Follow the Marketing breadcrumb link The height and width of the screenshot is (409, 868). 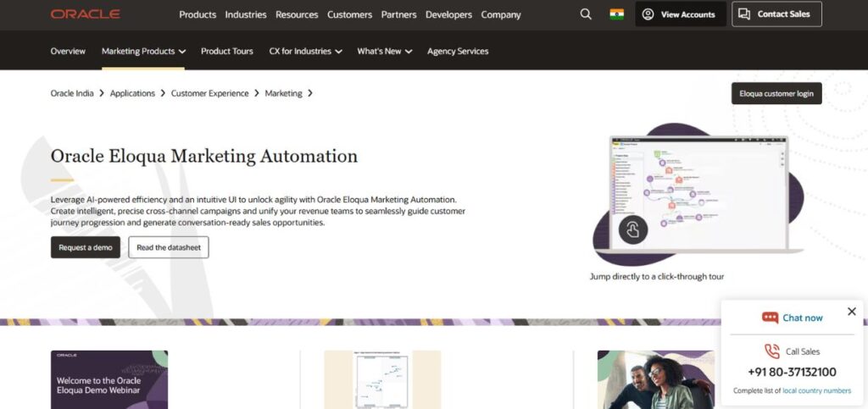[x=283, y=93]
